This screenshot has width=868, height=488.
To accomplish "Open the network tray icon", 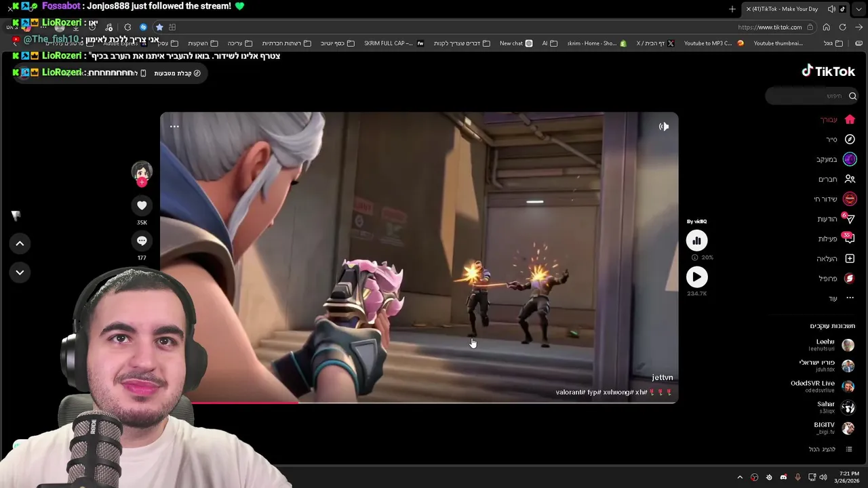I will point(811,477).
